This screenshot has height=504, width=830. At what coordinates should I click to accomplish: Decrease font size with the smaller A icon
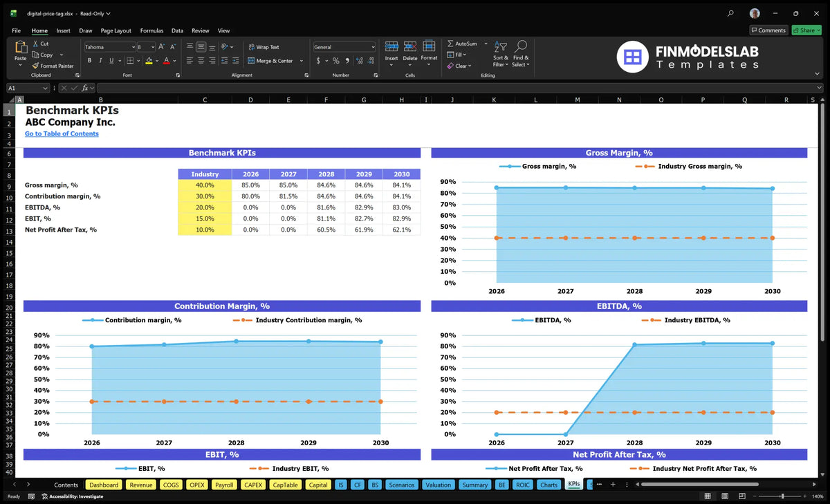click(x=173, y=47)
